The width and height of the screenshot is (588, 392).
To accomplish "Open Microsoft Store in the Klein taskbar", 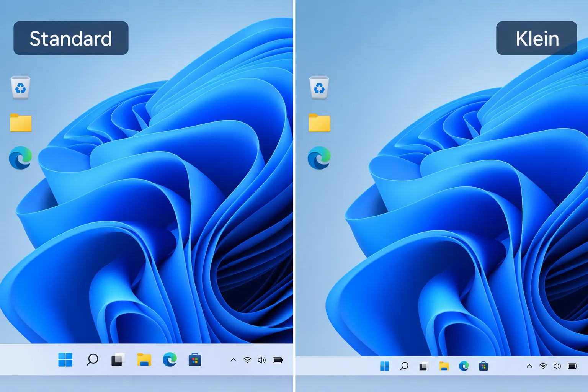I will 483,366.
